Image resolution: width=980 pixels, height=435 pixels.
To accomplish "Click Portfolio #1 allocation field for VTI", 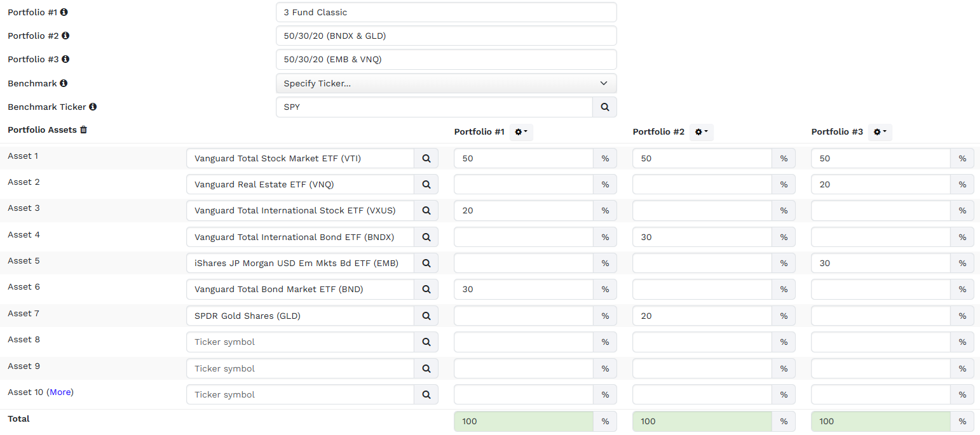I will [524, 158].
